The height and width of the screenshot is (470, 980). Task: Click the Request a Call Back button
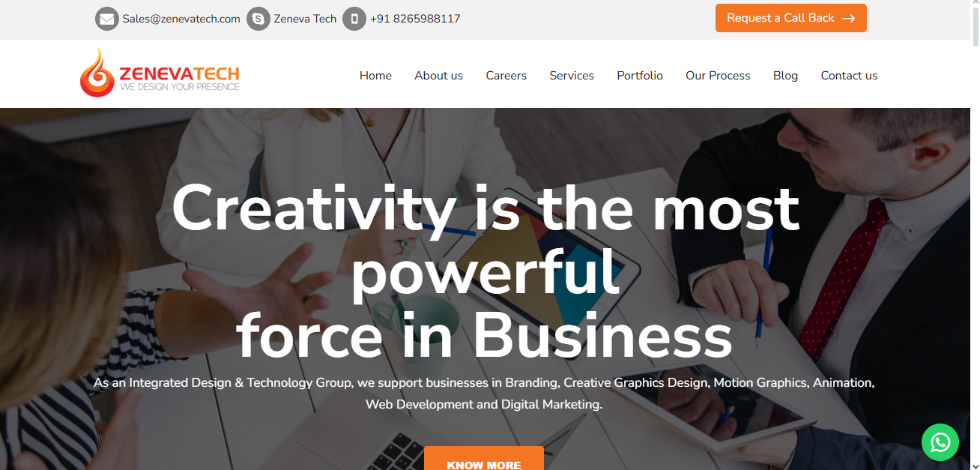tap(791, 18)
